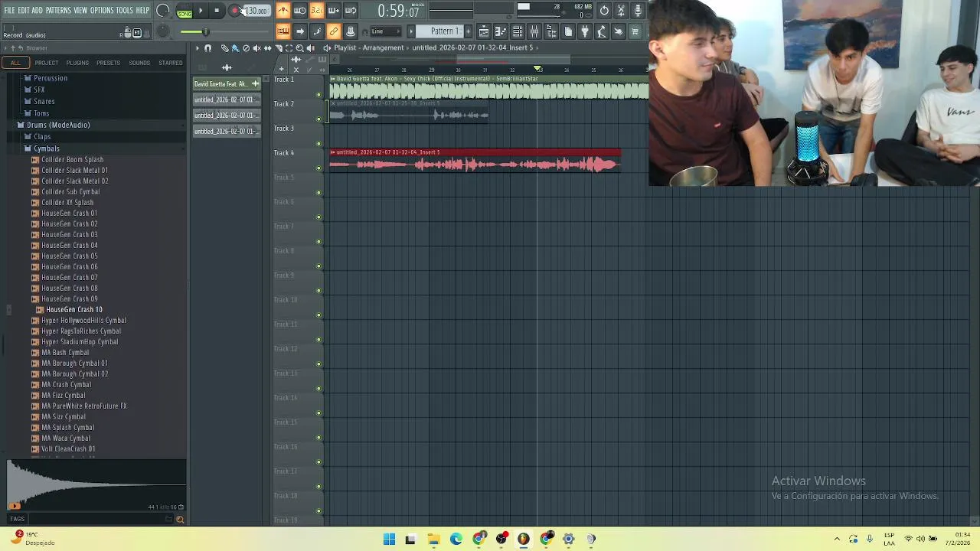Open the TOOLS menu

tap(125, 10)
